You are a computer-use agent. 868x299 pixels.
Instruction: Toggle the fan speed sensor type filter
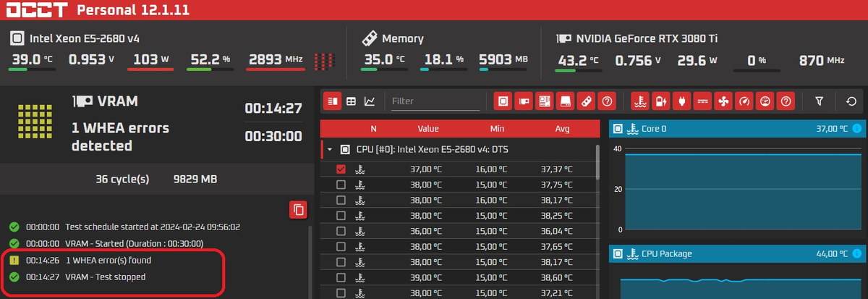coord(723,101)
